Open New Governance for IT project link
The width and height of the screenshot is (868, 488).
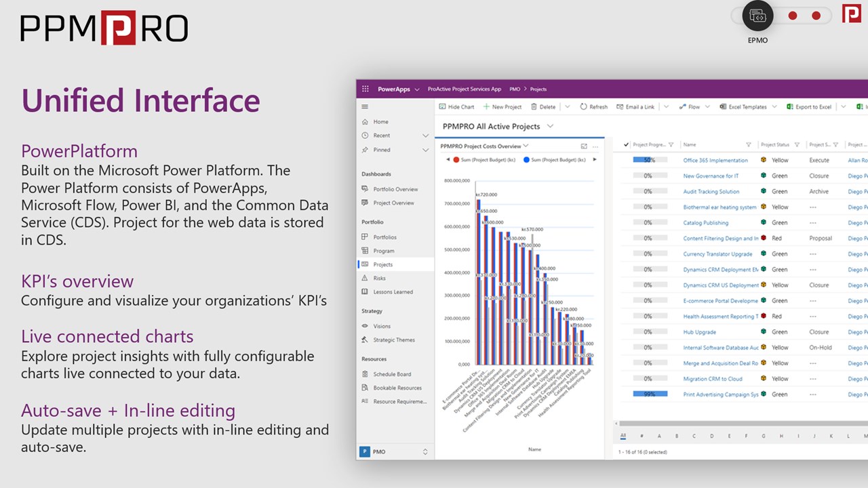(711, 176)
